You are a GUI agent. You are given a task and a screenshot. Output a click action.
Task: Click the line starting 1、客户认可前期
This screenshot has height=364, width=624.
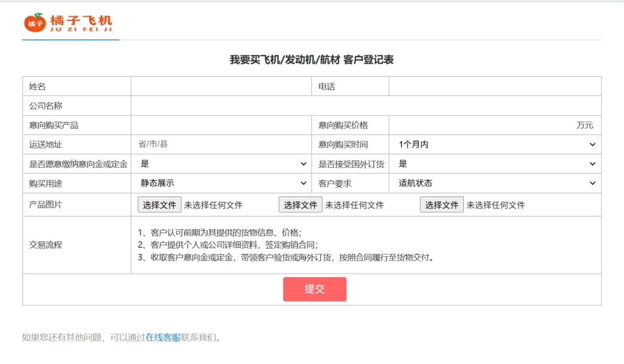click(x=220, y=232)
